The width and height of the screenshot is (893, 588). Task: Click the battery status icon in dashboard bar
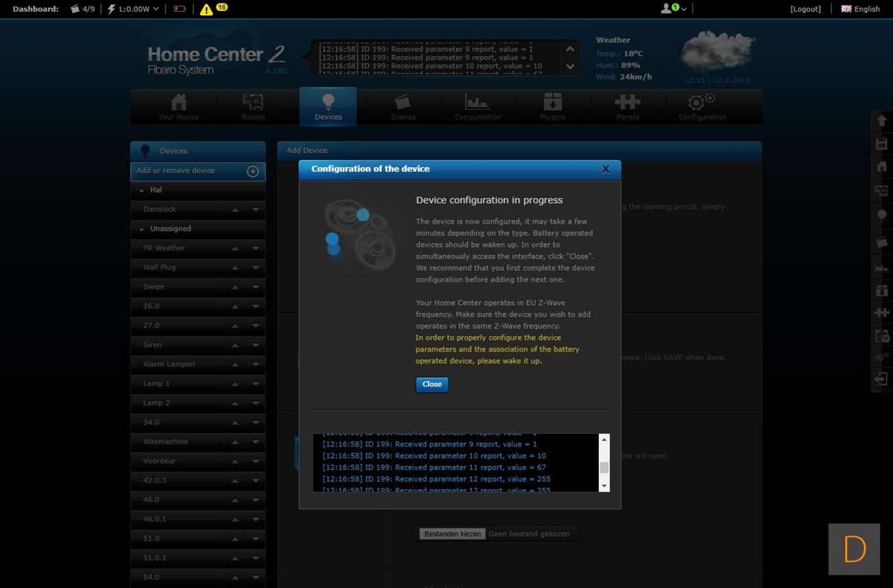179,9
